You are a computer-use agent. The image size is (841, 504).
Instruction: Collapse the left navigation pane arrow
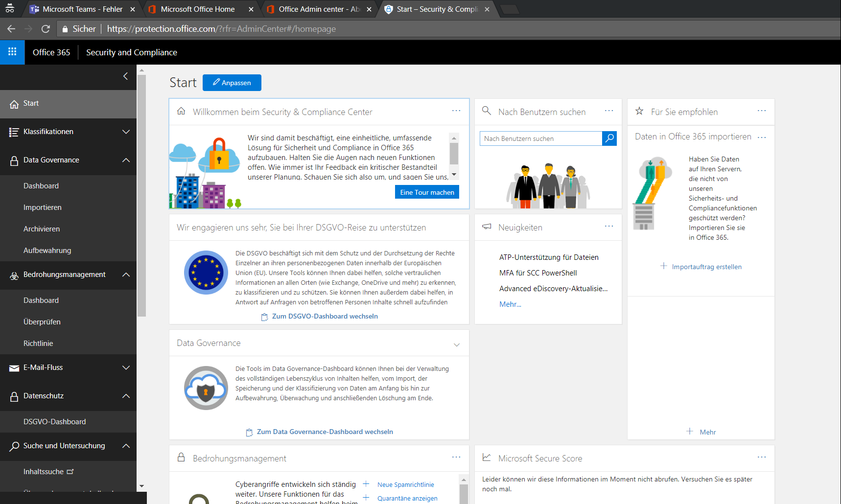tap(126, 76)
